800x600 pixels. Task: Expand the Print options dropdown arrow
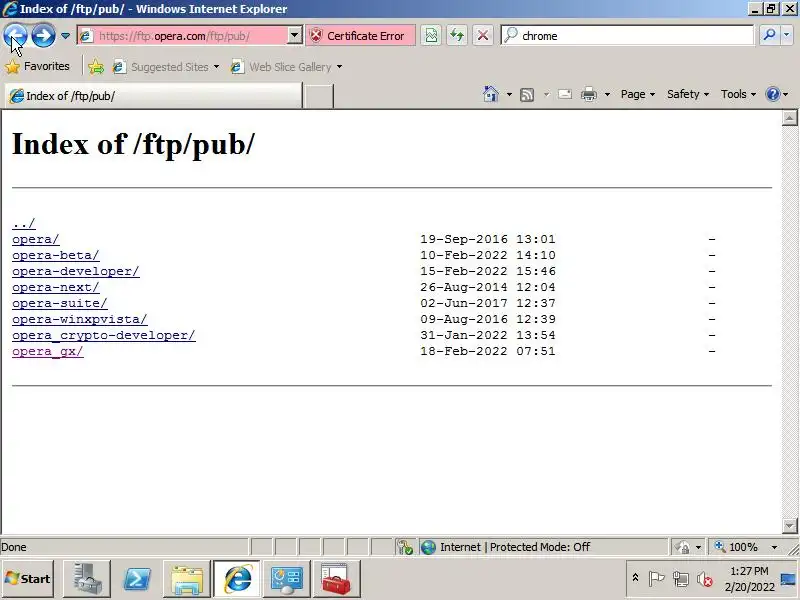pyautogui.click(x=607, y=94)
